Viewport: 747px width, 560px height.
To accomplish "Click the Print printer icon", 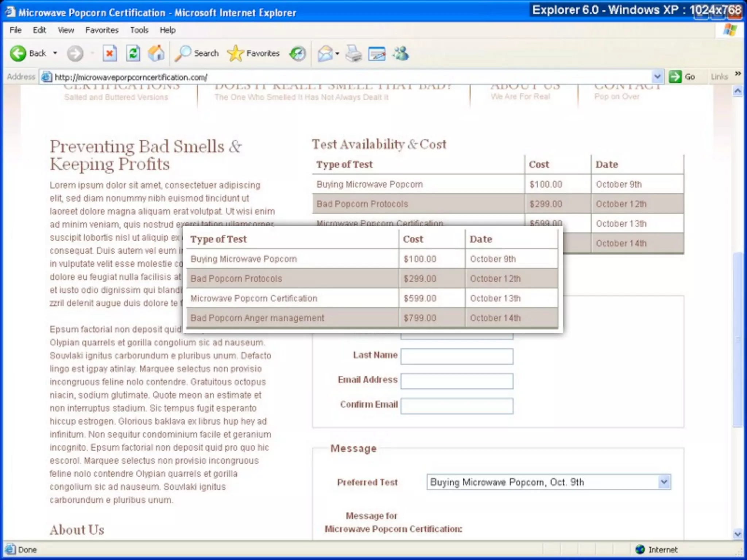I will (x=353, y=54).
